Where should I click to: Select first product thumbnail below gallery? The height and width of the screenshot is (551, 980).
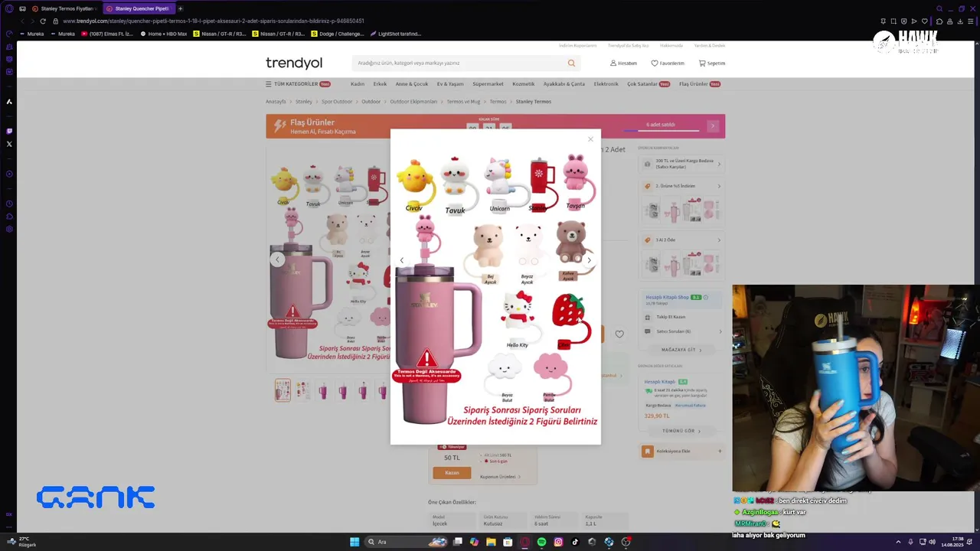point(283,390)
